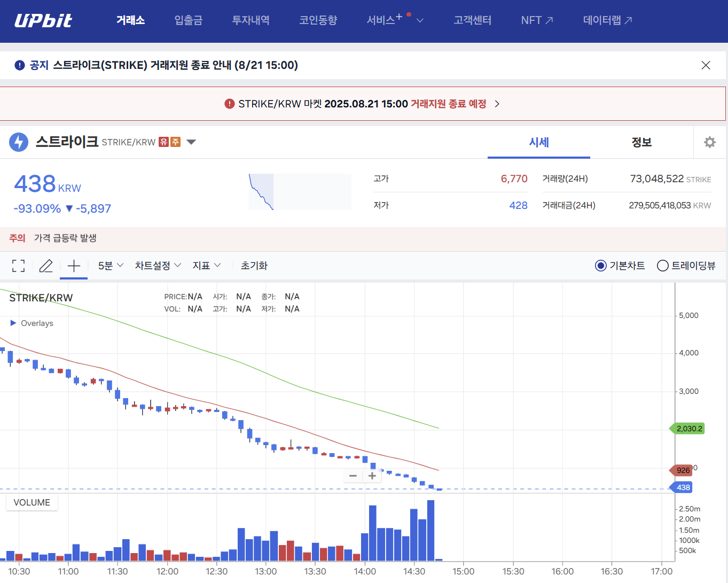Open the settings gear next to 정보 tab
The image size is (728, 583).
pos(709,142)
